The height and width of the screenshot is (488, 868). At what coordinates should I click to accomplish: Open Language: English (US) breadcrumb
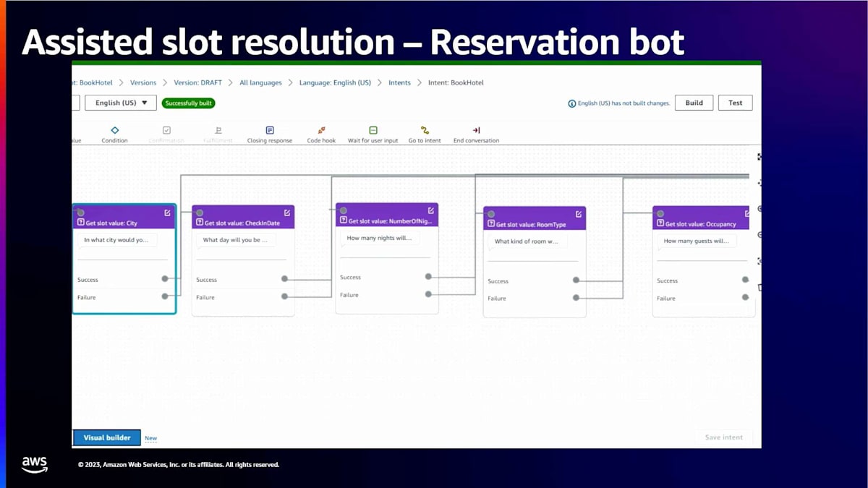pyautogui.click(x=335, y=82)
